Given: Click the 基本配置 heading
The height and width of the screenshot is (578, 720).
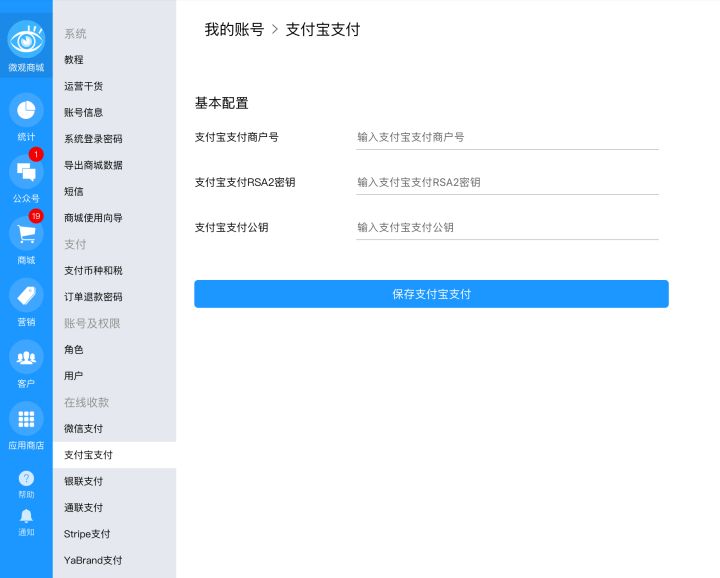Looking at the screenshot, I should (221, 103).
